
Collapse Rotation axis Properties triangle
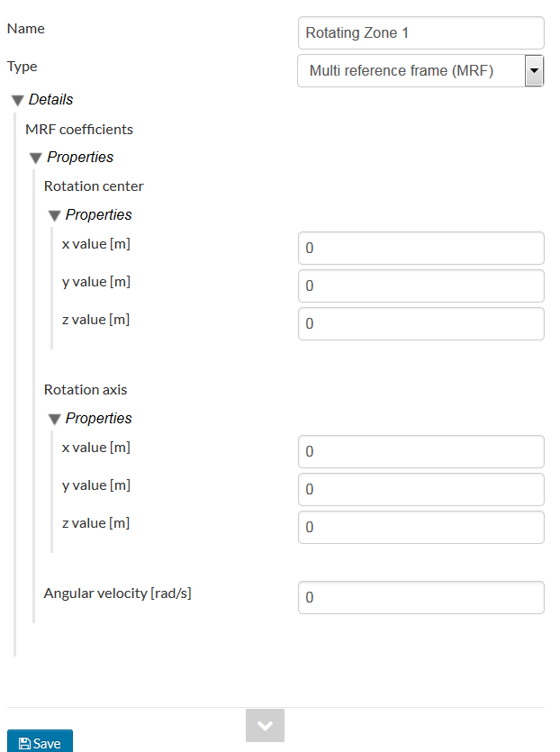[54, 419]
